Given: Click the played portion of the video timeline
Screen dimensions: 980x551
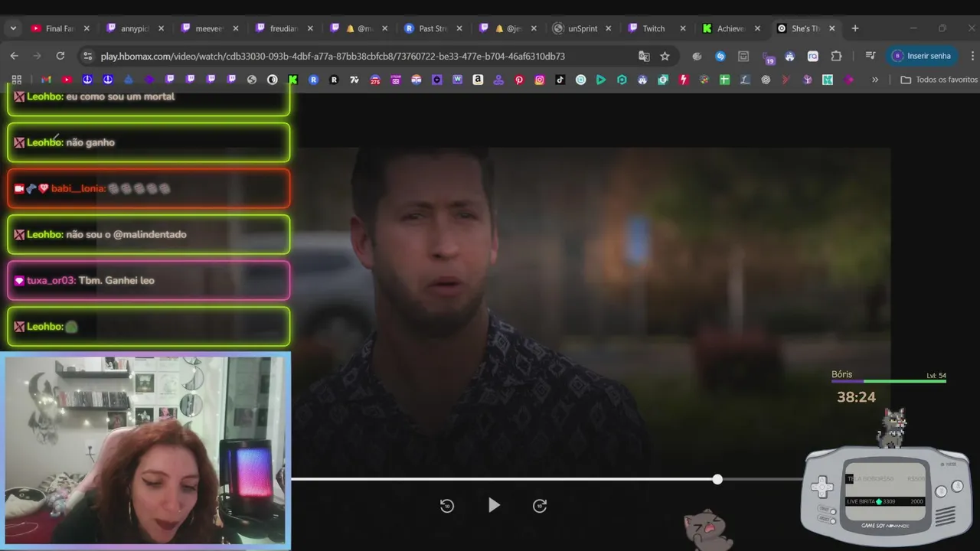Looking at the screenshot, I should pos(504,479).
